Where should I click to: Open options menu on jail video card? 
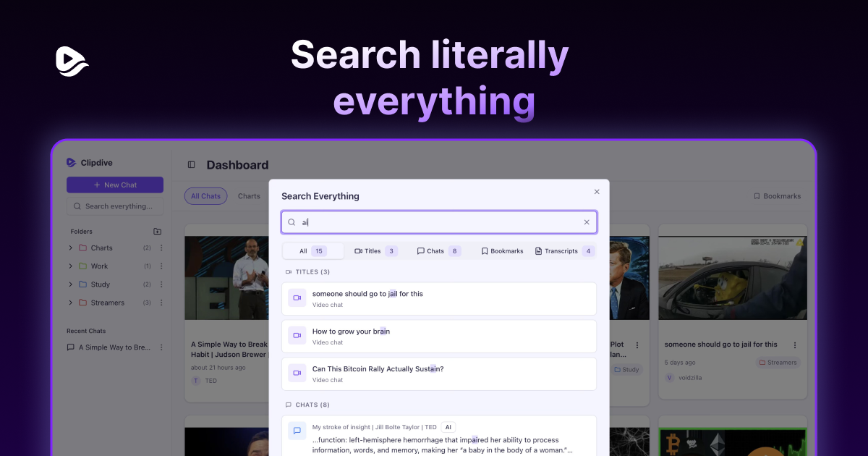(x=795, y=345)
